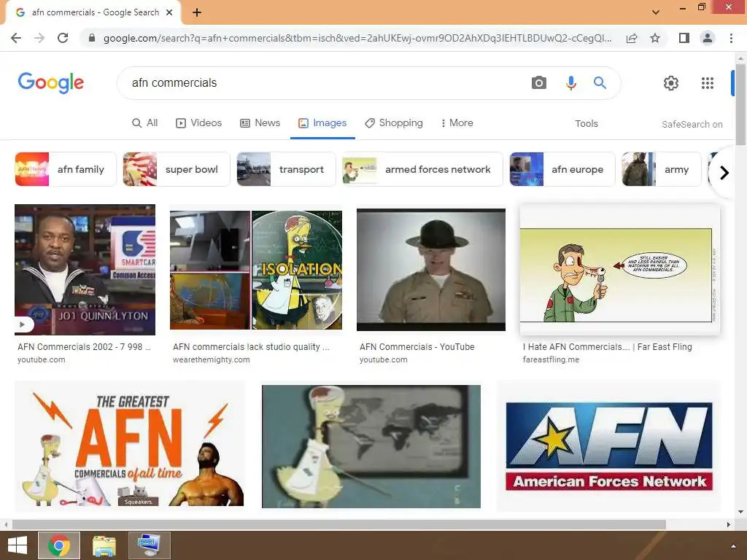Visit fareastfling.me source
The image size is (747, 560).
click(x=551, y=359)
